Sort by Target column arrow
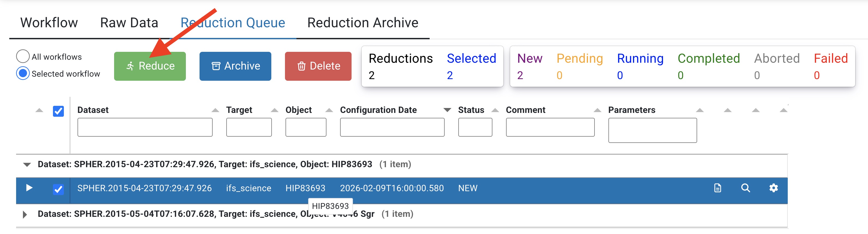 pyautogui.click(x=275, y=110)
